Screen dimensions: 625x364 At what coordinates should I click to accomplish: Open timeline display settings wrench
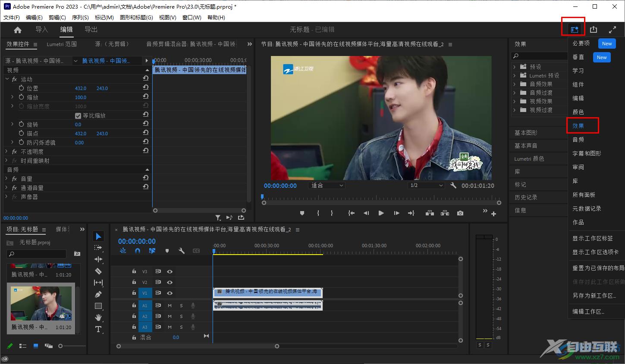(182, 250)
